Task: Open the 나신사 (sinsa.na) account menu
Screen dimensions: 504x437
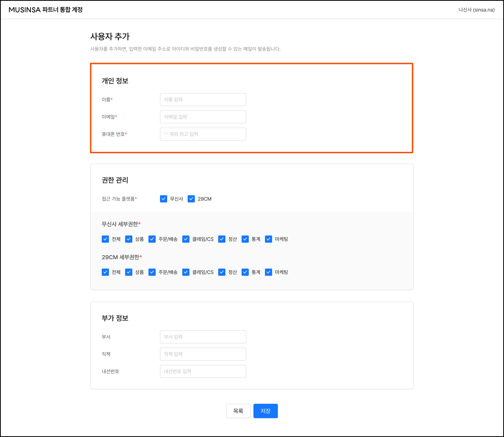Action: [x=476, y=10]
